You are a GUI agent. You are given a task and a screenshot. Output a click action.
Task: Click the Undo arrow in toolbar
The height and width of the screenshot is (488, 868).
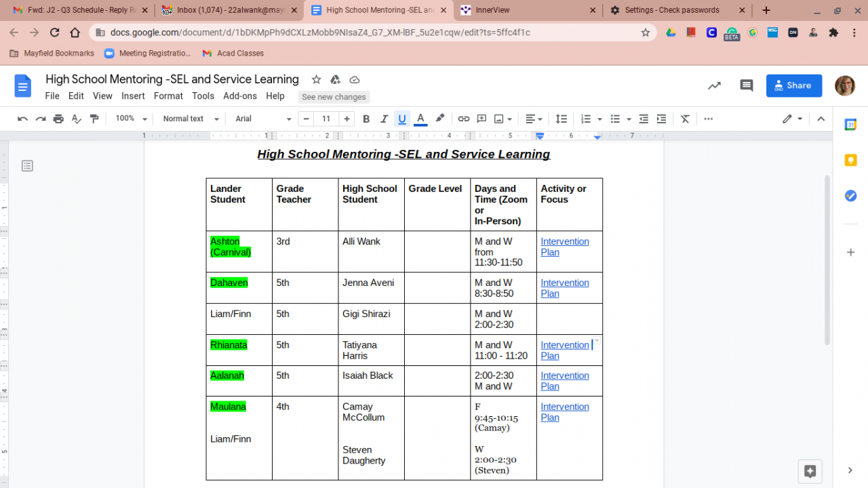pos(22,119)
